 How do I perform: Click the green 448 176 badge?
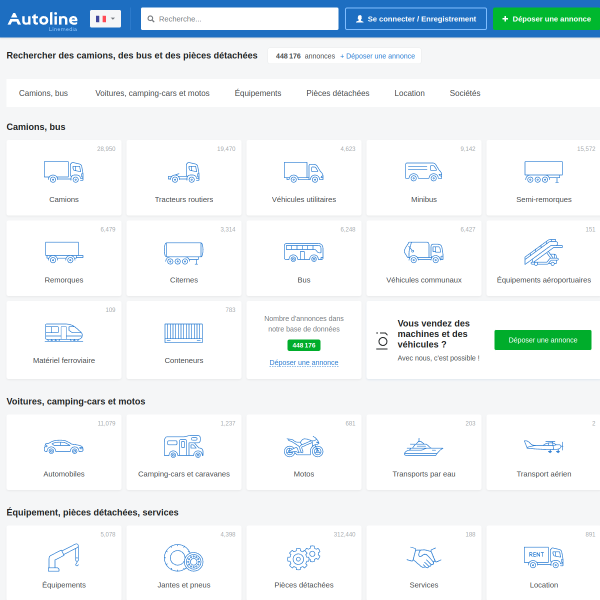click(303, 345)
